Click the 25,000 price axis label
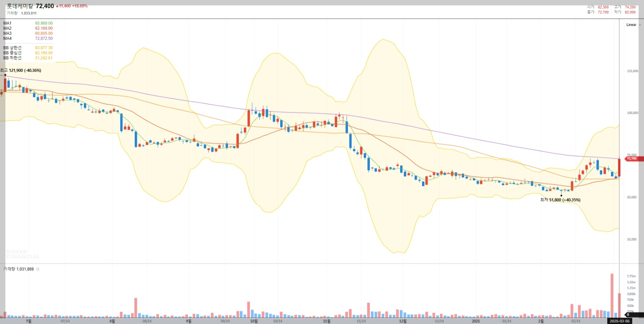The height and width of the screenshot is (324, 644). point(632,240)
